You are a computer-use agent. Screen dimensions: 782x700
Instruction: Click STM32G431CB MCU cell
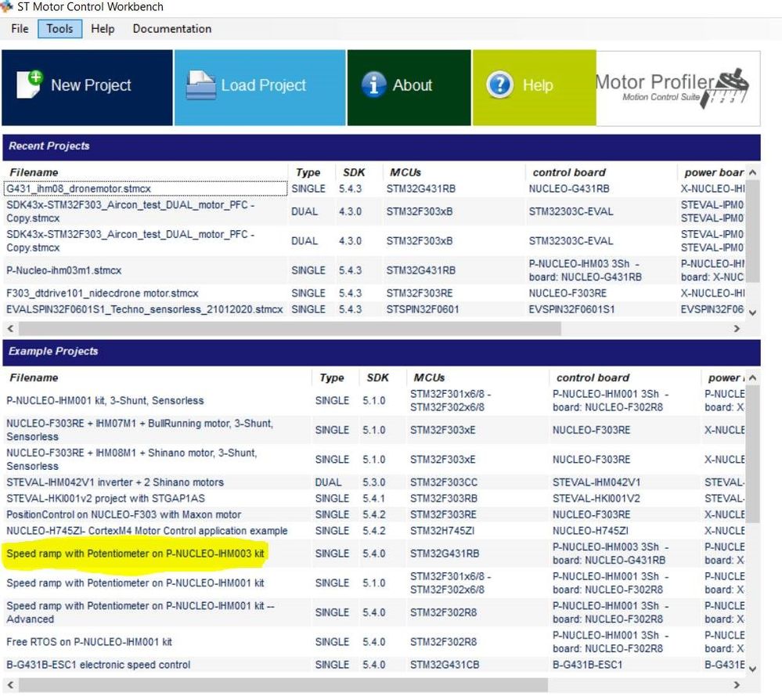coord(445,665)
